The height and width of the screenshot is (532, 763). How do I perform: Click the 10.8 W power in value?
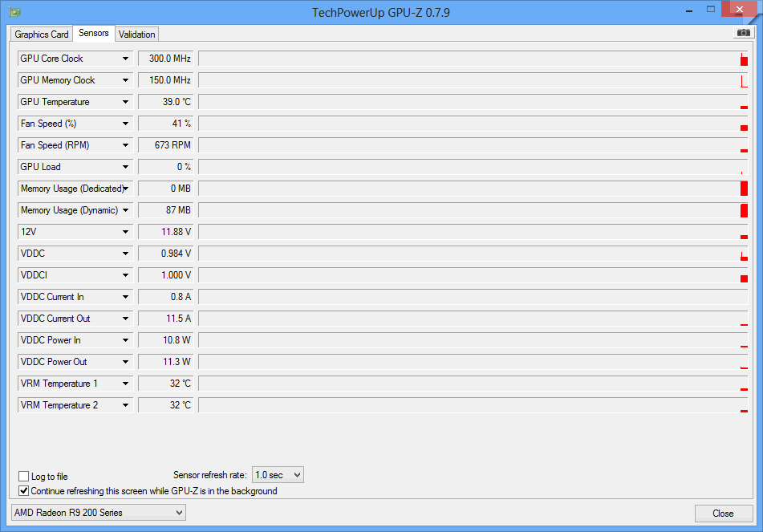166,339
